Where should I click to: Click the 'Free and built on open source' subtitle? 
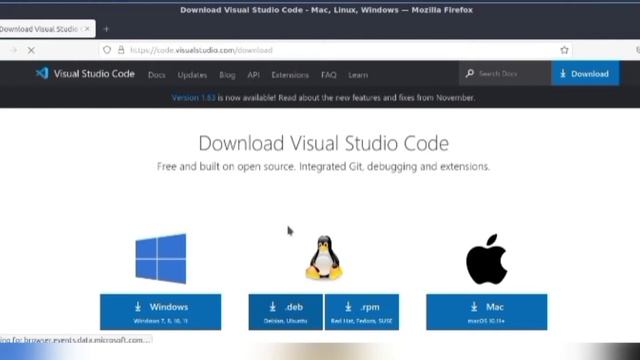pos(323,167)
